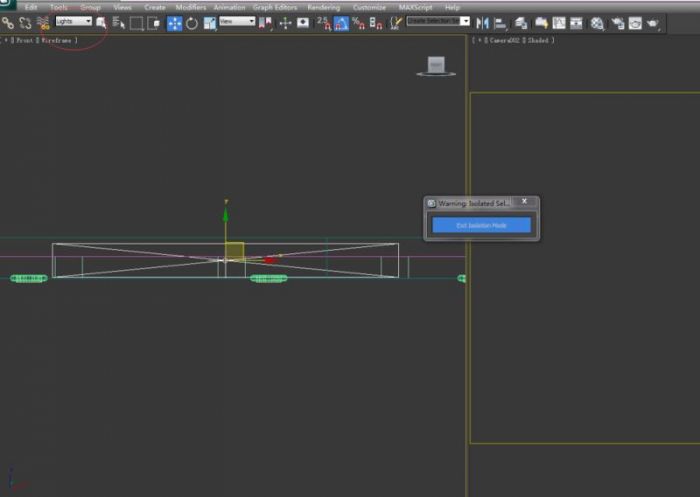Toggle the Percent Snap button

(358, 22)
